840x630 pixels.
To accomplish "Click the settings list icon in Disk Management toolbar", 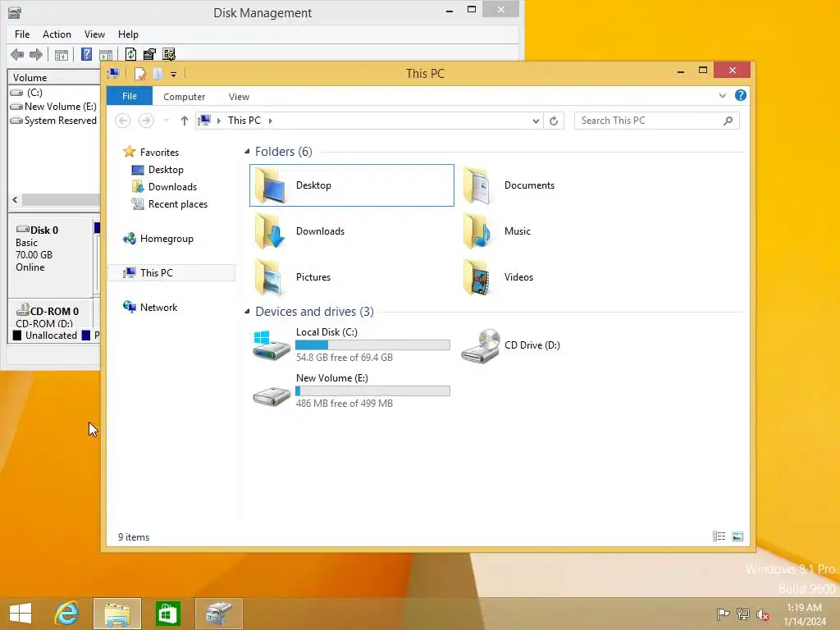I will (x=169, y=54).
